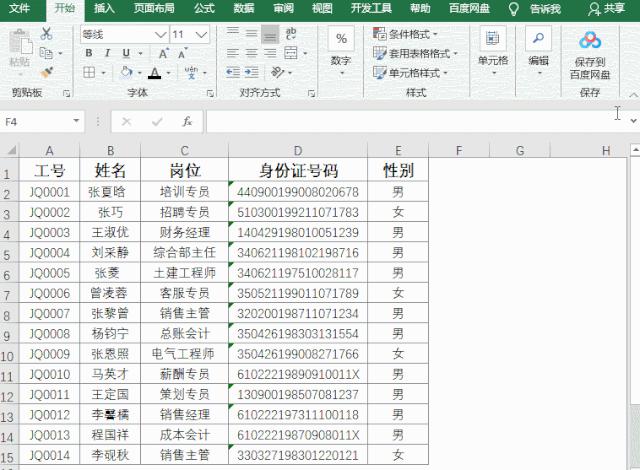This screenshot has height=470, width=640.
Task: Open the 文件 File tab
Action: click(19, 8)
